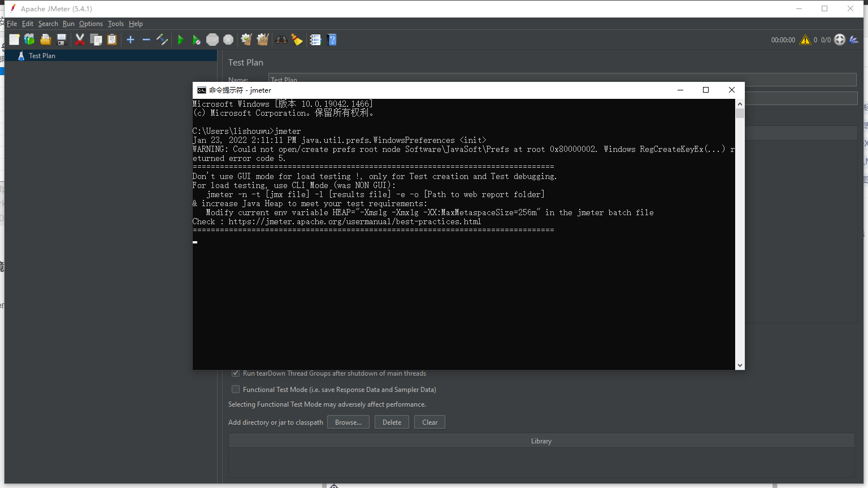Click the Test Plan panel heading

[x=246, y=63]
